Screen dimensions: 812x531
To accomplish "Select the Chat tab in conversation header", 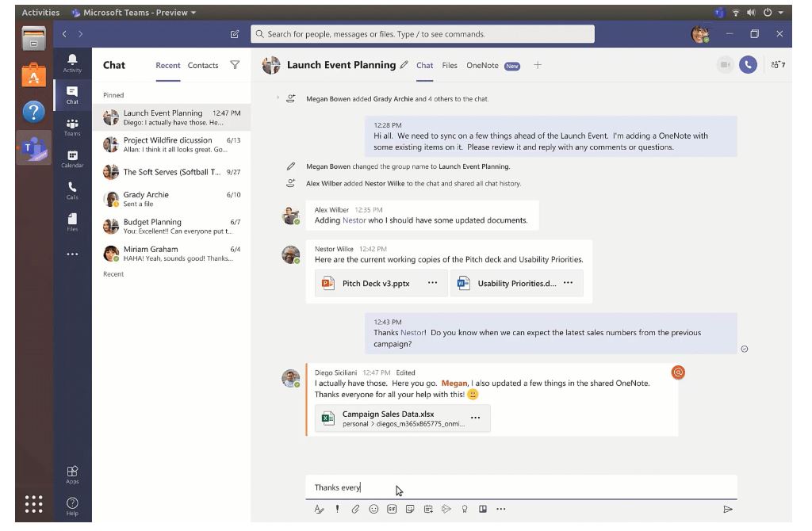I will [x=425, y=65].
